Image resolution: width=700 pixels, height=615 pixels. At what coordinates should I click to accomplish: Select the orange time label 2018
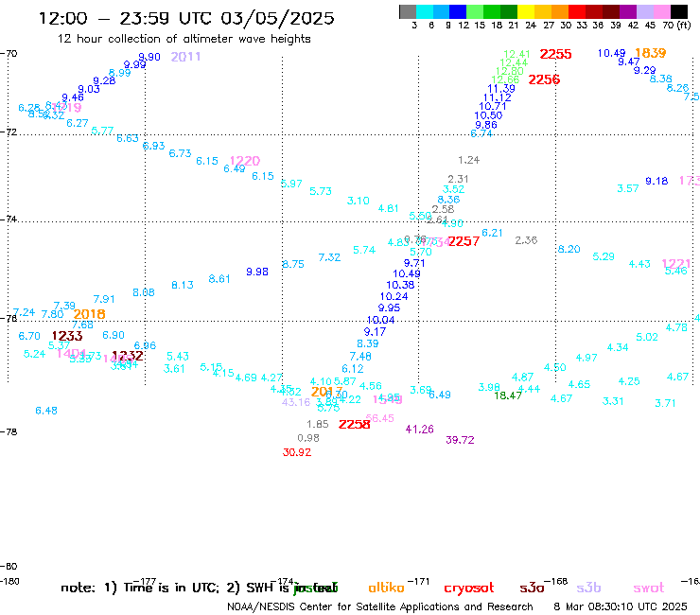pos(89,314)
